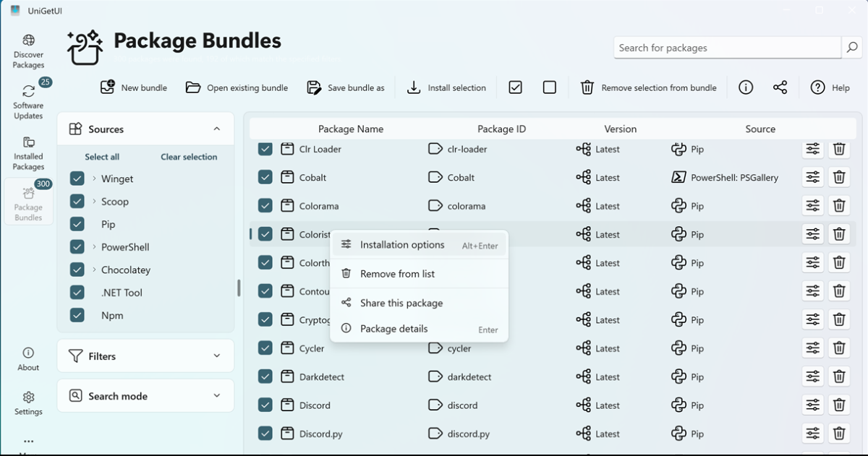
Task: Expand the Chocolatey source tree arrow
Action: tap(94, 270)
